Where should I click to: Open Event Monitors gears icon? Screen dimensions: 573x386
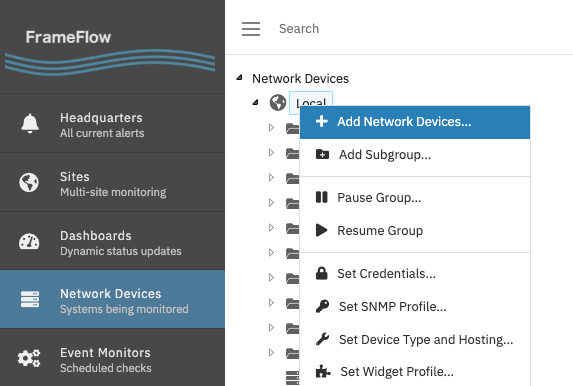29,358
